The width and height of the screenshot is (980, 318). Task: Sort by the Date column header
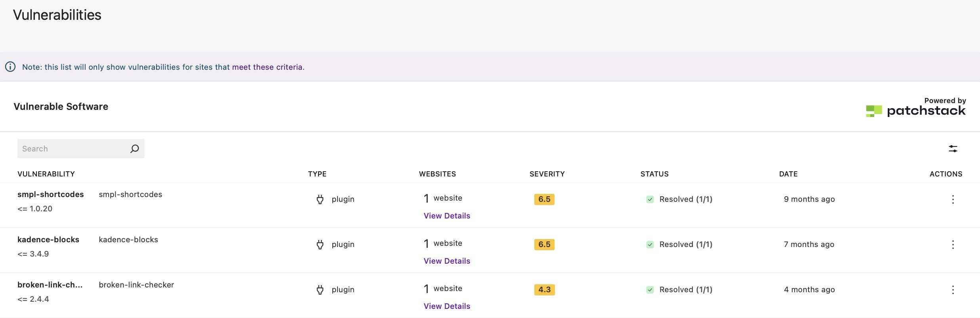coord(788,174)
